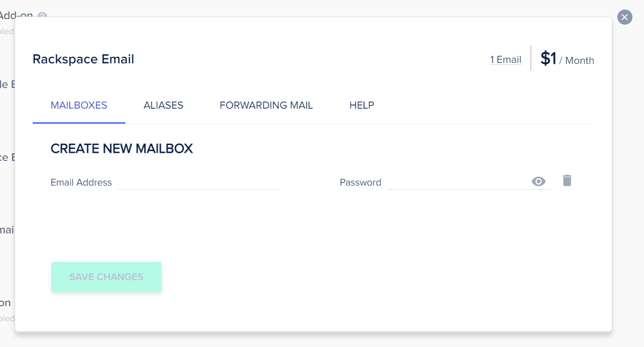Viewport: 644px width, 347px height.
Task: Click inside the Email Address field
Action: point(198,183)
